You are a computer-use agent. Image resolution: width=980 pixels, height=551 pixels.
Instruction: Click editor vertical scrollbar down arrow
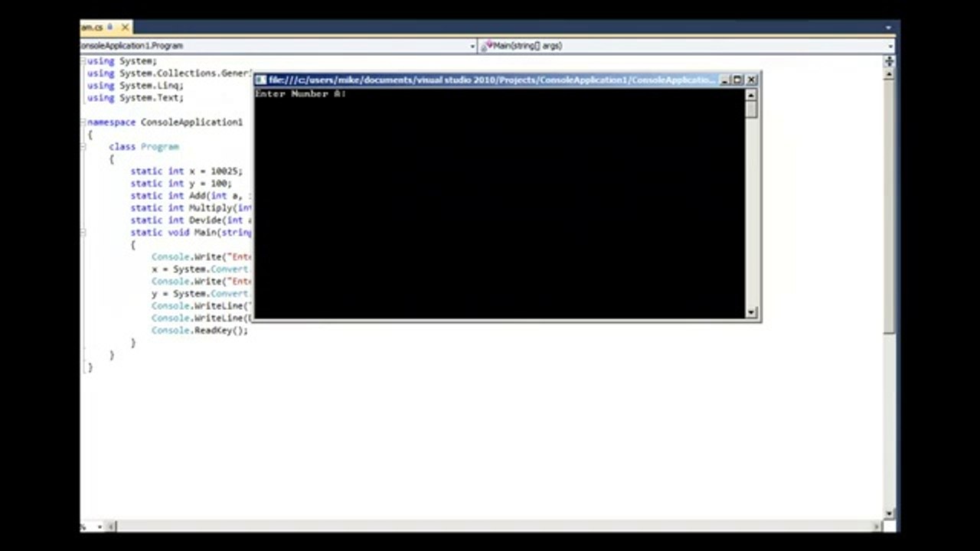(x=889, y=514)
